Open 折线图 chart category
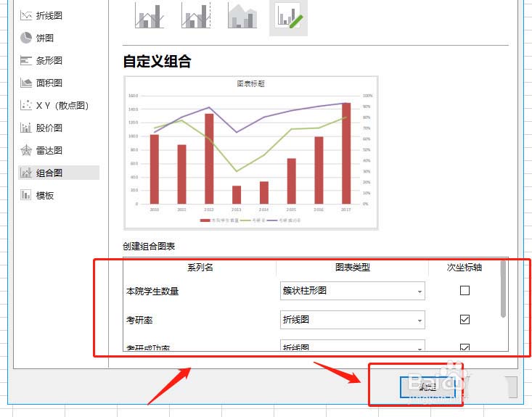 click(49, 15)
